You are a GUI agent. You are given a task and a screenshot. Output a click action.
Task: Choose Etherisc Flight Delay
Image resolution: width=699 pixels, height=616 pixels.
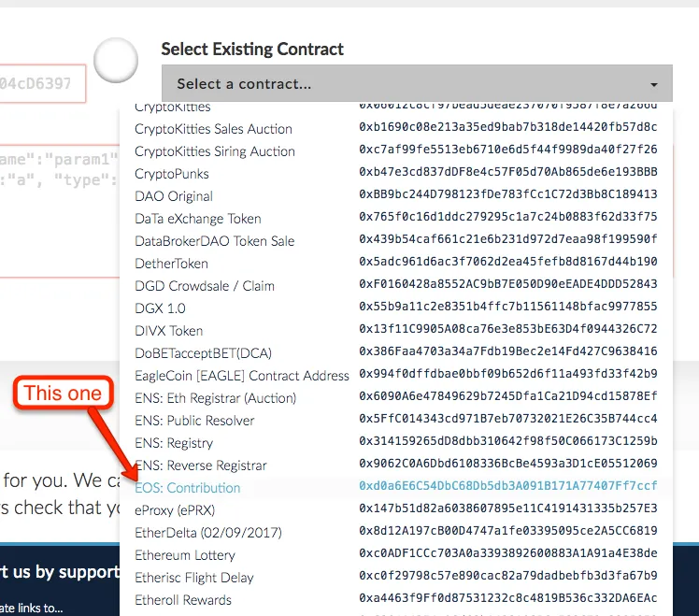tap(194, 578)
